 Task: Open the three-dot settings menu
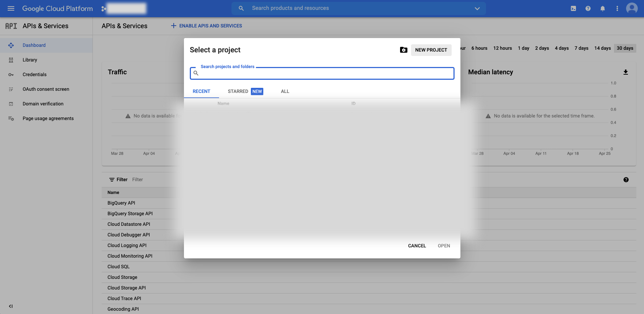[617, 8]
